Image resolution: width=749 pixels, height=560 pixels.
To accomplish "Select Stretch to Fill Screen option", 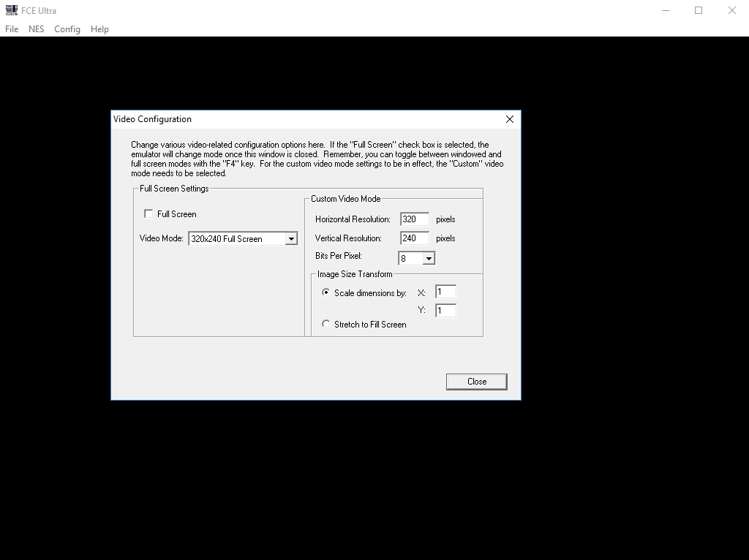I will [325, 324].
